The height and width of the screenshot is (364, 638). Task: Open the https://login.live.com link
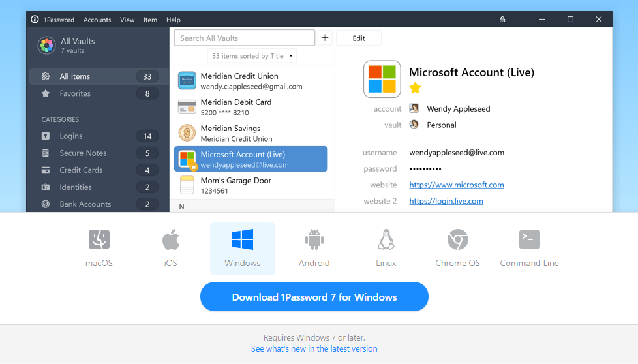pyautogui.click(x=446, y=201)
